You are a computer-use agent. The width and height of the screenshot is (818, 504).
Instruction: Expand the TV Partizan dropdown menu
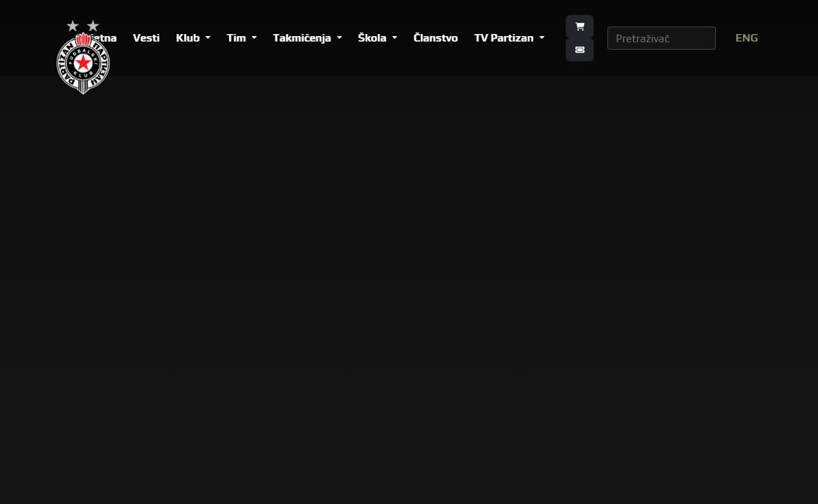pos(509,38)
